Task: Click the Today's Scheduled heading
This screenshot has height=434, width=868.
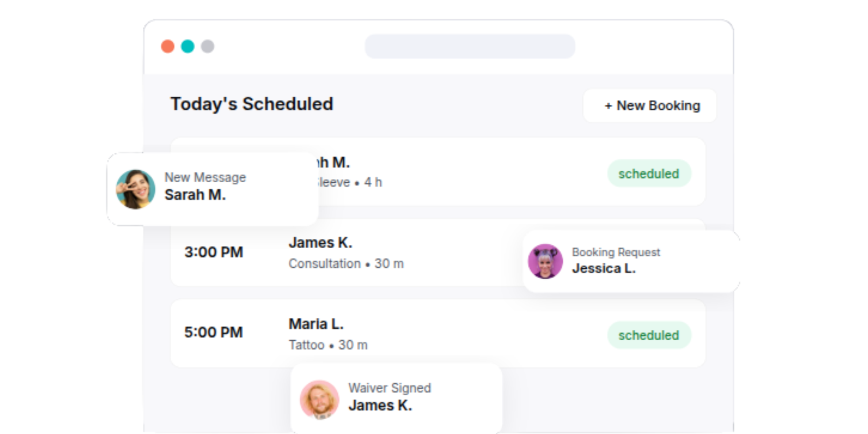Action: click(x=252, y=104)
